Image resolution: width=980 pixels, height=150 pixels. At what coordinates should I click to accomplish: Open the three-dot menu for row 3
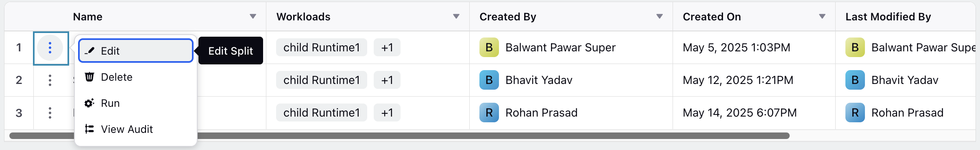(50, 112)
